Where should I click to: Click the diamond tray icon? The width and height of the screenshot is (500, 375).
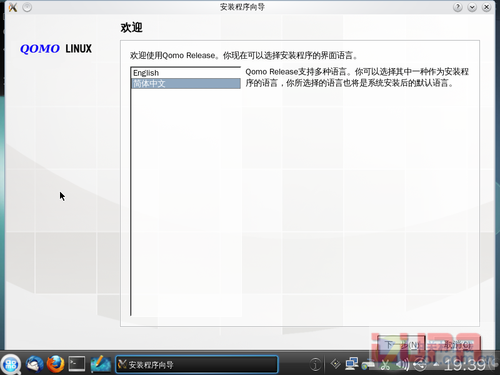(x=335, y=364)
